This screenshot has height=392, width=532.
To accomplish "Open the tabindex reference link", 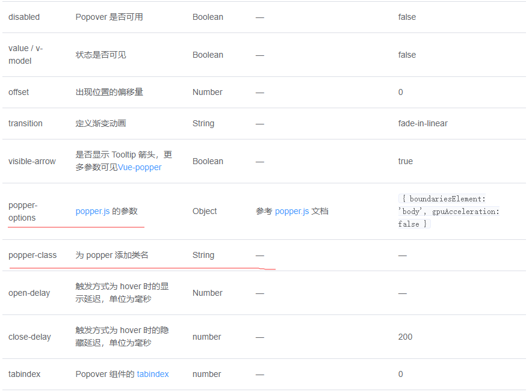I will click(153, 374).
